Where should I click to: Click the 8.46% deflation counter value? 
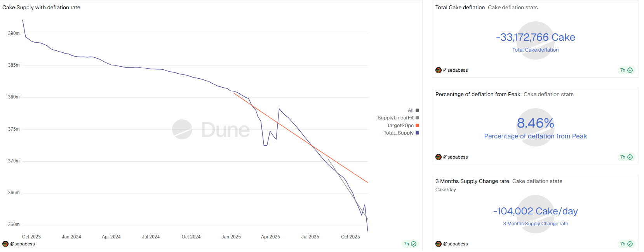(535, 123)
